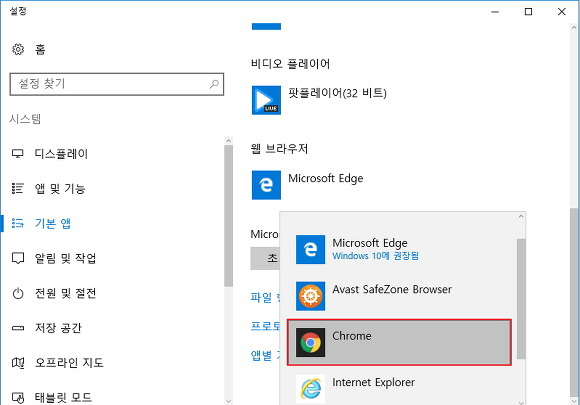This screenshot has width=580, height=405.
Task: Click the Microsoft Edge default browser icon
Action: 266,185
